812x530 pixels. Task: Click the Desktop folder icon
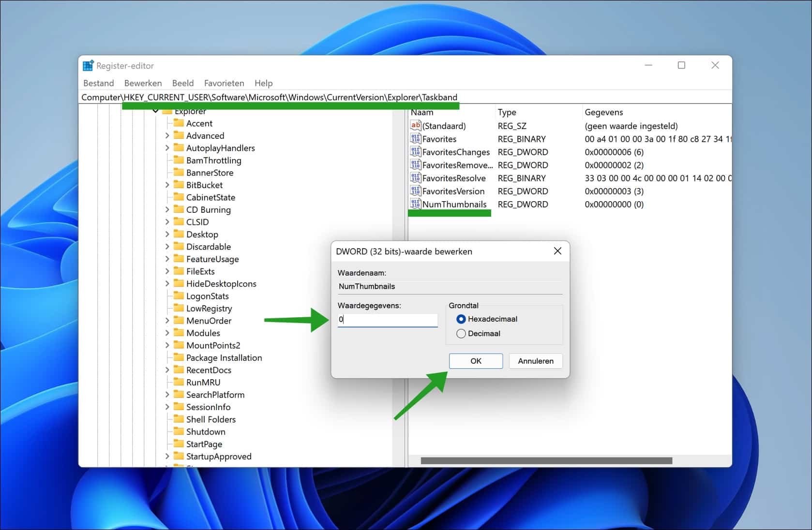(x=179, y=234)
